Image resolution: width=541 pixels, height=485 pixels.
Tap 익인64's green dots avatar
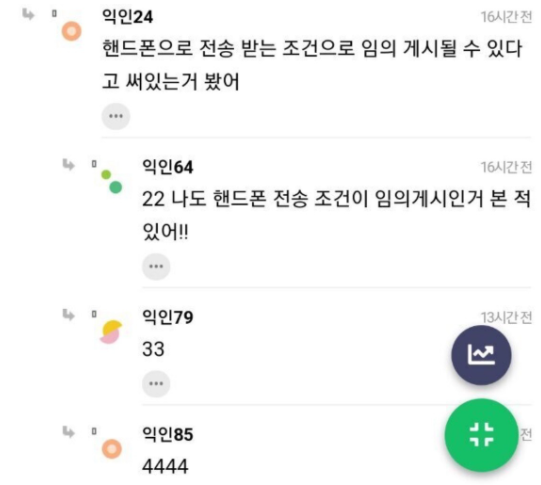point(112,181)
